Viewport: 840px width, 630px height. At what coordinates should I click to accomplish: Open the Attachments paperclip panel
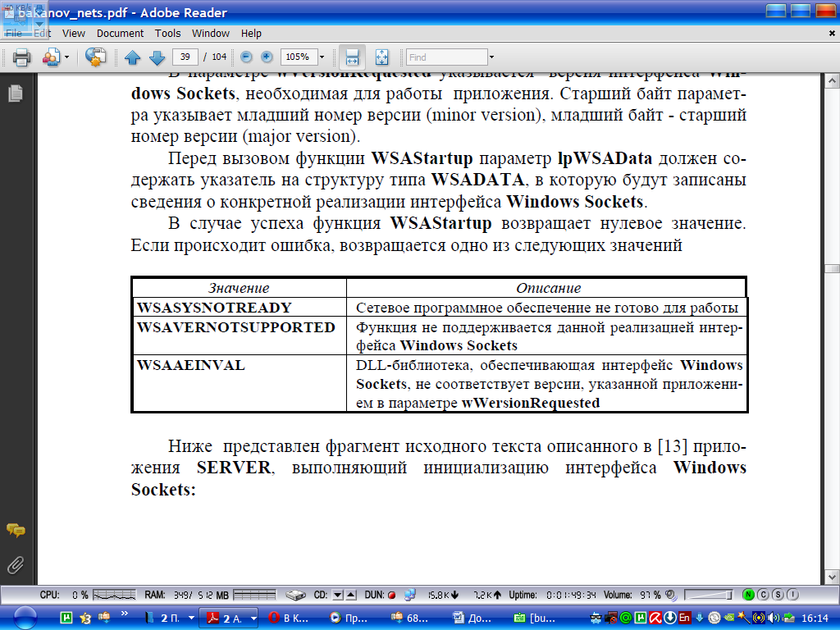(x=16, y=564)
